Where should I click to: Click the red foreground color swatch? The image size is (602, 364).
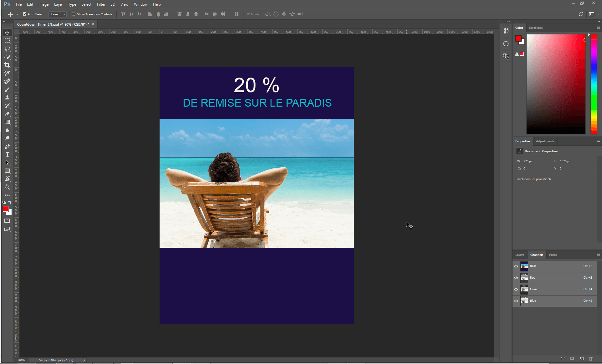[6, 209]
